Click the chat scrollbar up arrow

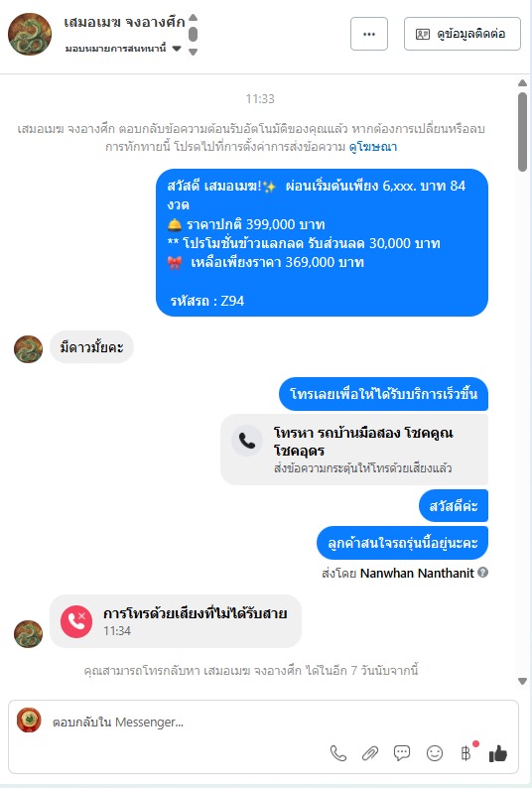click(522, 83)
